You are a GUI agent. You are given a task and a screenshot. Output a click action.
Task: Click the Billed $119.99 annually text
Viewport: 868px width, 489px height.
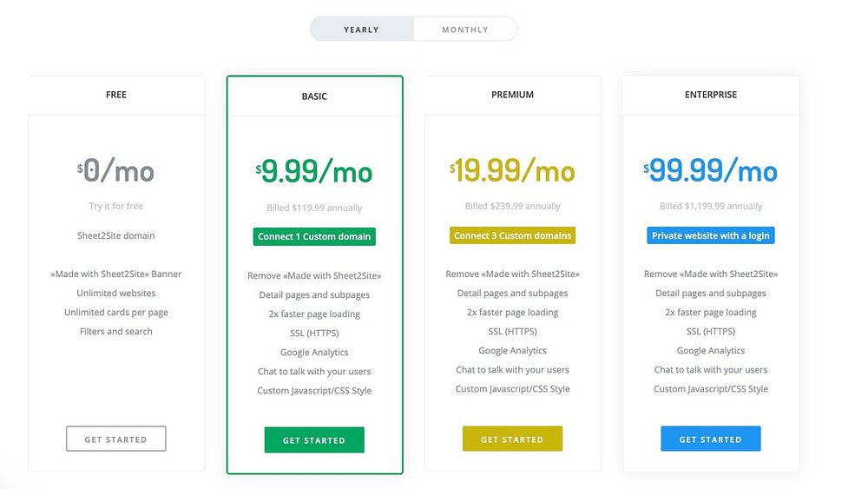(314, 208)
